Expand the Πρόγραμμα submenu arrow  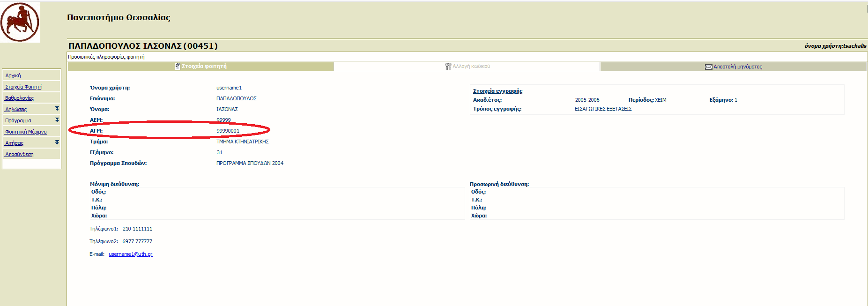pyautogui.click(x=57, y=120)
